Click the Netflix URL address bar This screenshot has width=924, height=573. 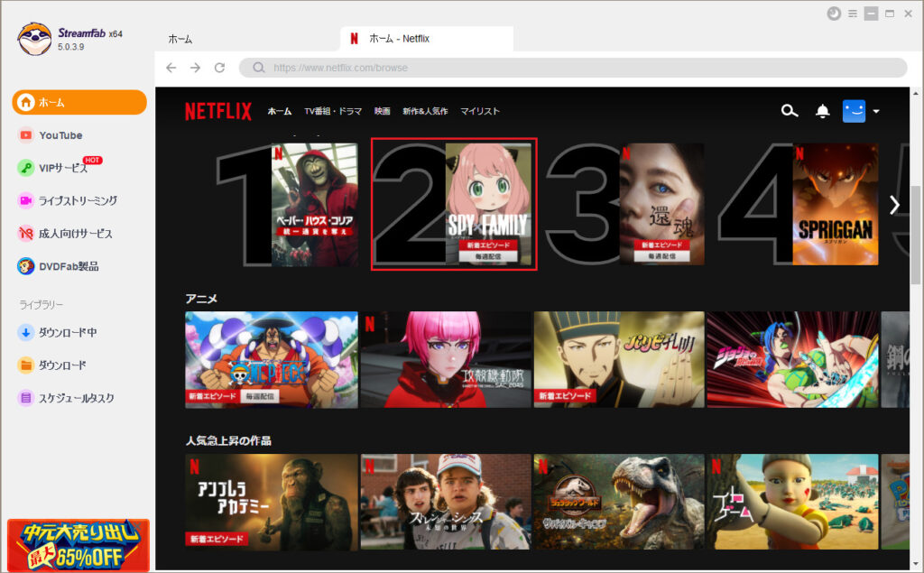573,68
